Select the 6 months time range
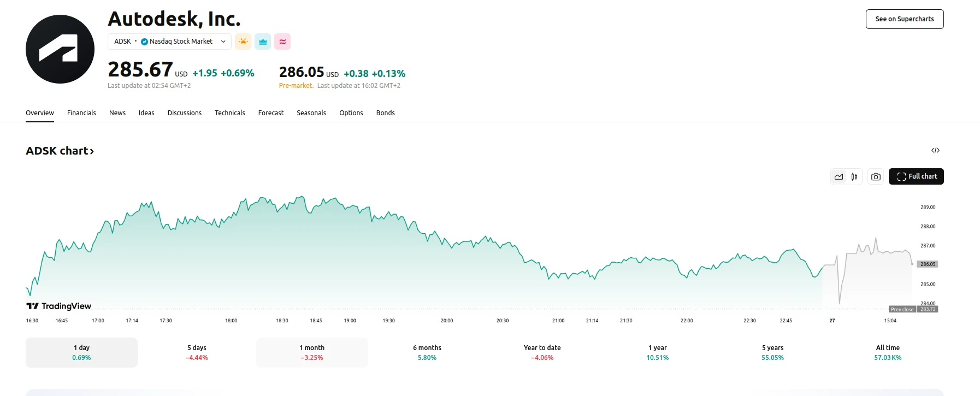This screenshot has width=980, height=396. click(427, 352)
